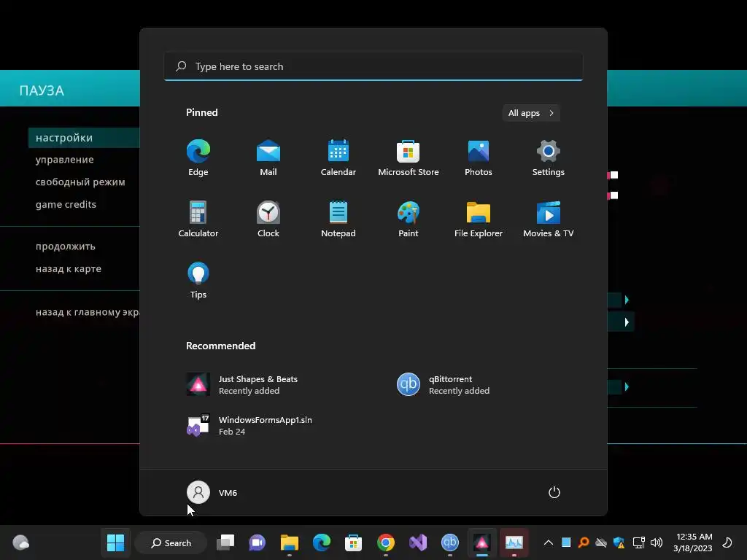Screen dimensions: 747x560
Task: Click the taskbar Search box
Action: coord(171,542)
